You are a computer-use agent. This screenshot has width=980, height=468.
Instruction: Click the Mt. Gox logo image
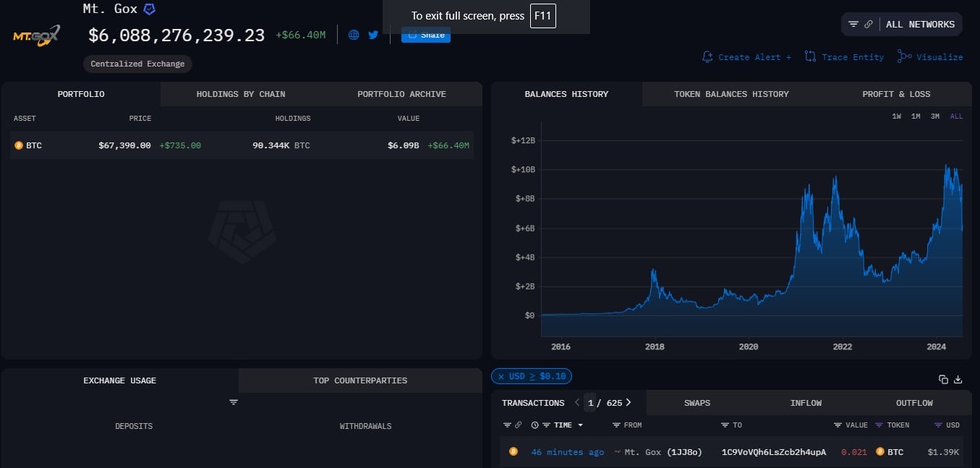(x=36, y=35)
